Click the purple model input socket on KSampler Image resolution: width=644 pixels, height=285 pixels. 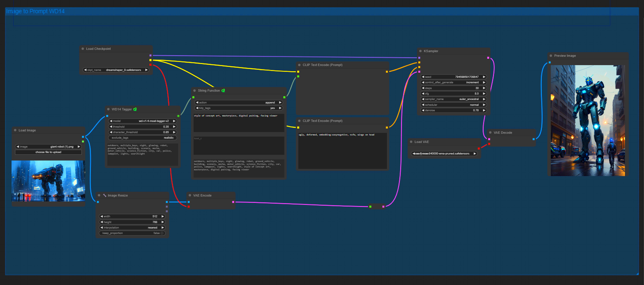click(419, 58)
